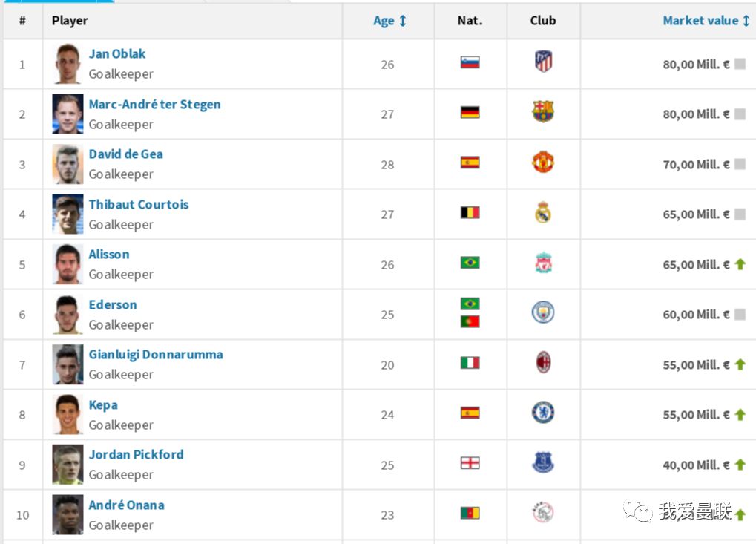Click the Manchester City club crest
Screen dimensions: 756x544
[x=543, y=312]
